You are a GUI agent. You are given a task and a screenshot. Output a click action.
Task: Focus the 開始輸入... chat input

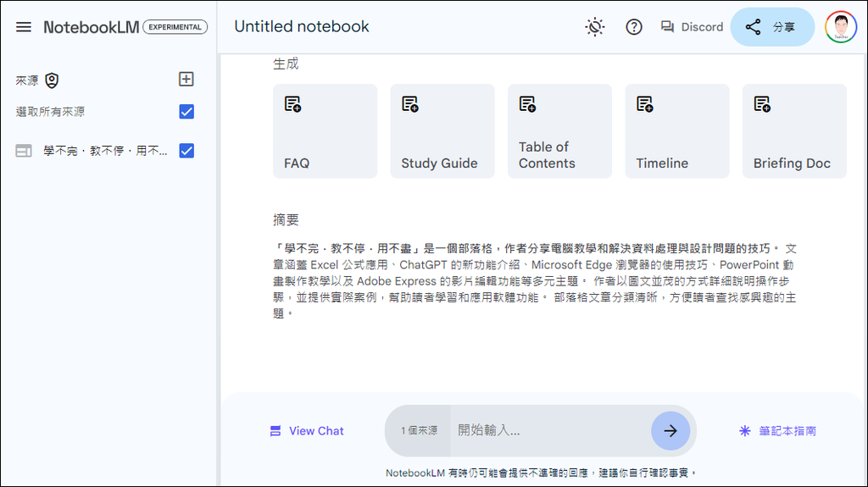550,430
